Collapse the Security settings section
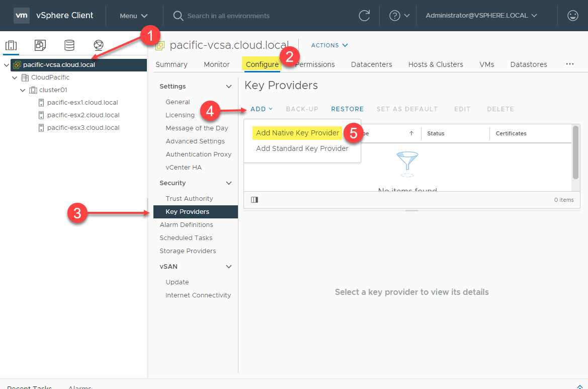The height and width of the screenshot is (389, 588). [x=230, y=183]
